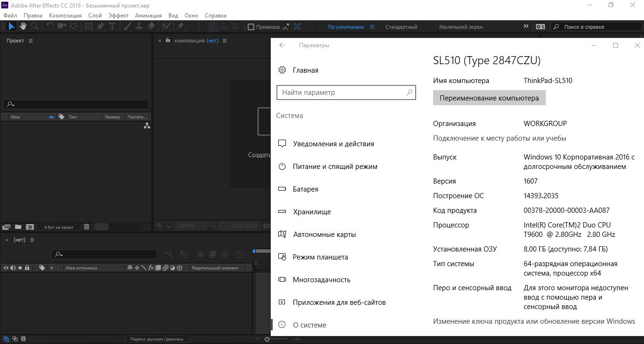Select the Selection arrow tool
644x344 pixels.
pyautogui.click(x=11, y=26)
